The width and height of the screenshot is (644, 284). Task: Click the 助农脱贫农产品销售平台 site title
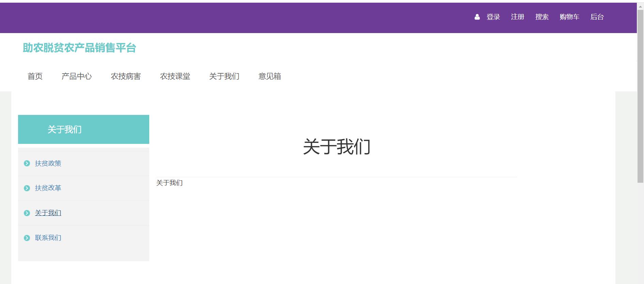pyautogui.click(x=79, y=48)
